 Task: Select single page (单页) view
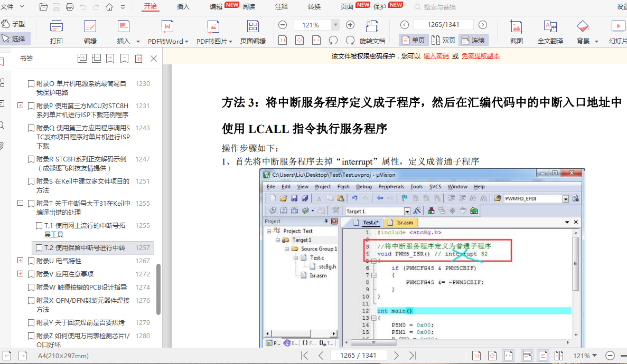point(414,40)
